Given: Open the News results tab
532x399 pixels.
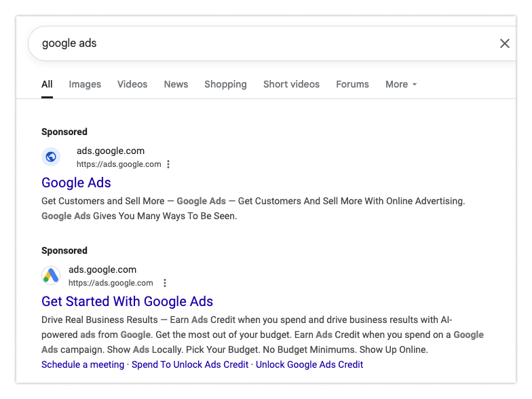Looking at the screenshot, I should 176,84.
